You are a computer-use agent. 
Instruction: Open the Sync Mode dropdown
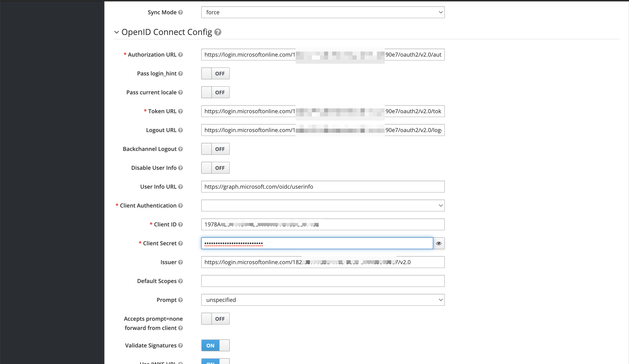(323, 12)
